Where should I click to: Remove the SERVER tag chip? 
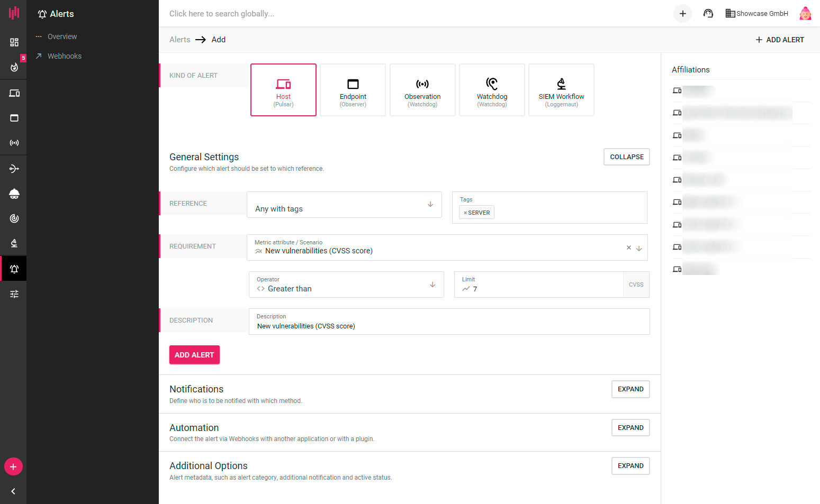coord(465,213)
